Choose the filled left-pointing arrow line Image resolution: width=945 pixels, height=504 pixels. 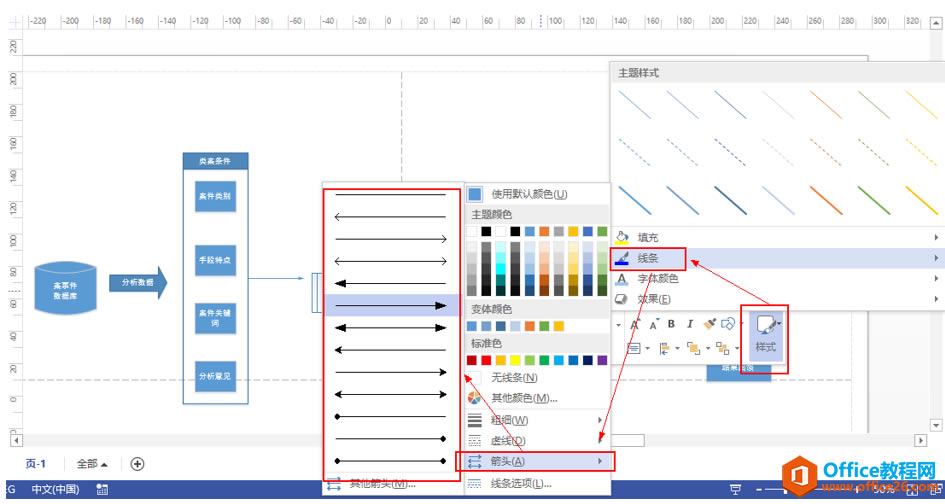tap(391, 283)
